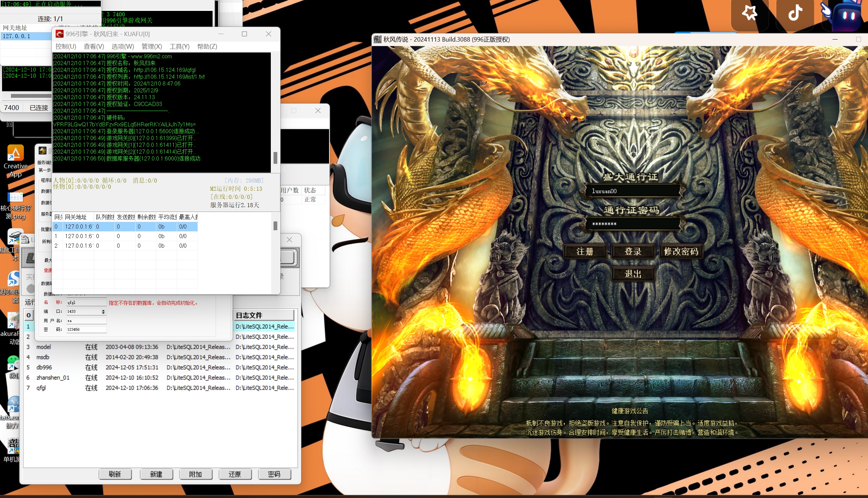Open the 工具(Y) menu
Image resolution: width=868 pixels, height=498 pixels.
coord(180,47)
